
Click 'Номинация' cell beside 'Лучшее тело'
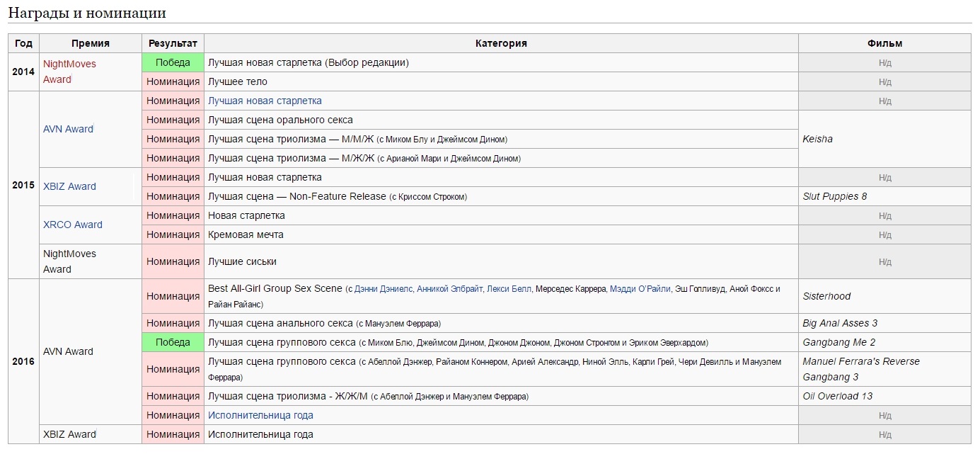(x=173, y=81)
